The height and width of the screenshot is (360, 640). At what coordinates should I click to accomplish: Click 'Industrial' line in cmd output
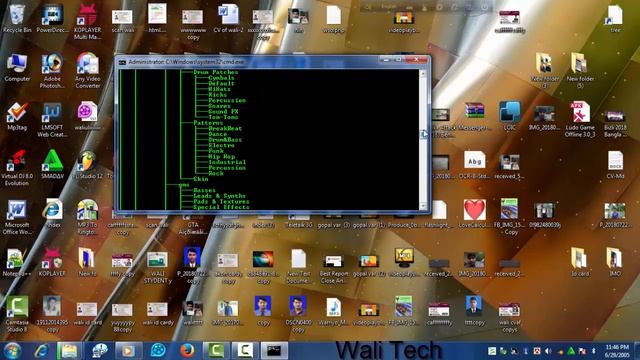point(227,162)
